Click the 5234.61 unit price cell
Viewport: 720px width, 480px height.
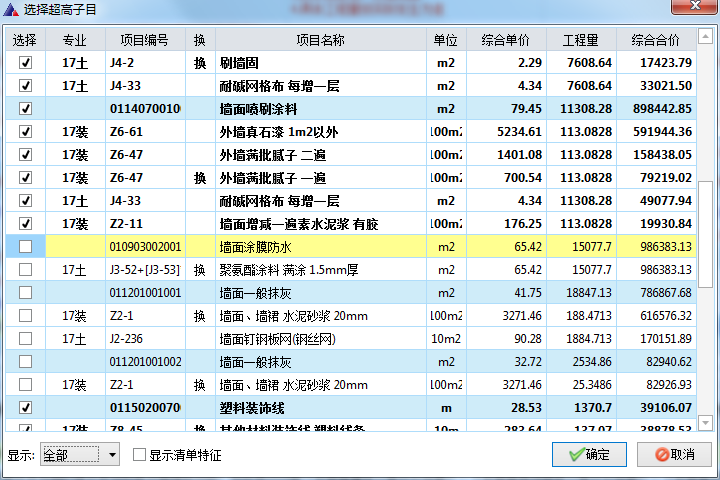pos(506,132)
